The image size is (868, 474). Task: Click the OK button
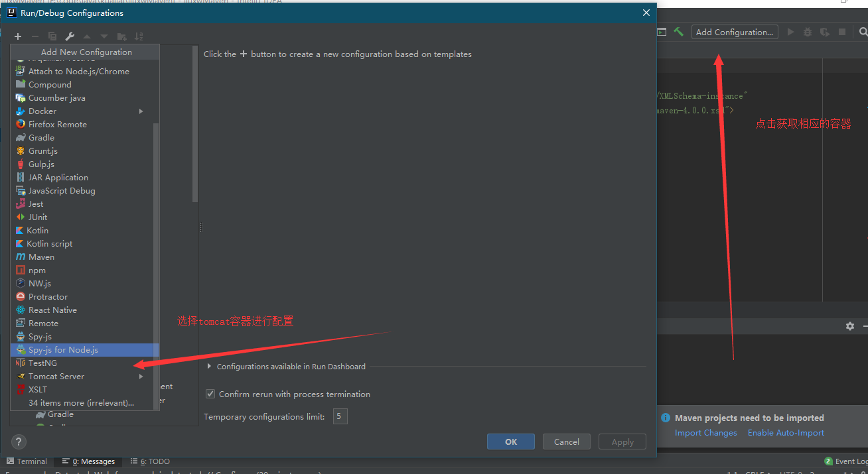click(511, 442)
